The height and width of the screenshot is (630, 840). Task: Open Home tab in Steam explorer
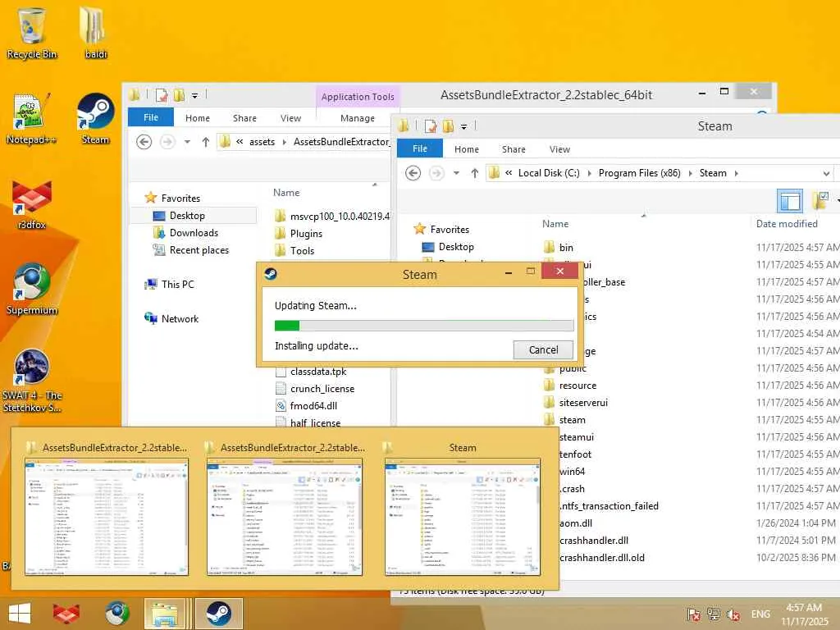tap(467, 149)
